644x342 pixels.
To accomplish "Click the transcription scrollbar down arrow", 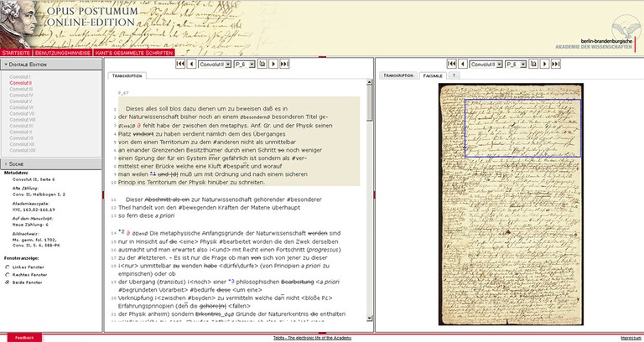I will pos(369,319).
